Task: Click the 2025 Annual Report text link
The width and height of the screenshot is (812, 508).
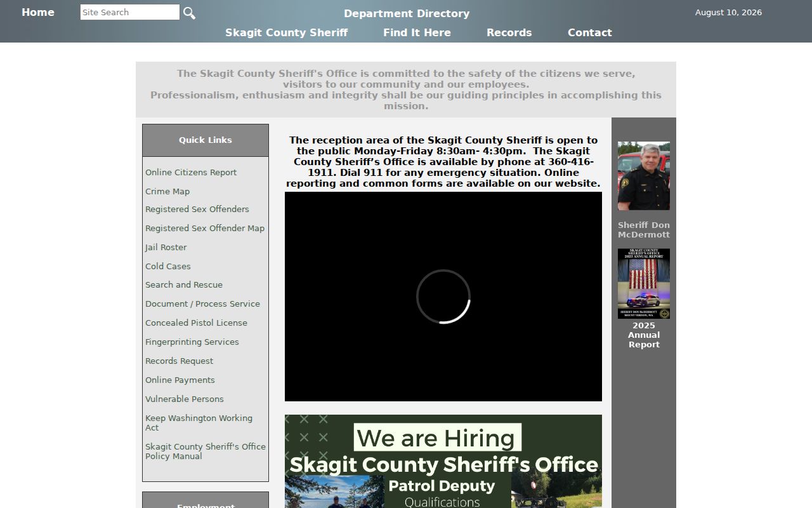Action: [644, 335]
